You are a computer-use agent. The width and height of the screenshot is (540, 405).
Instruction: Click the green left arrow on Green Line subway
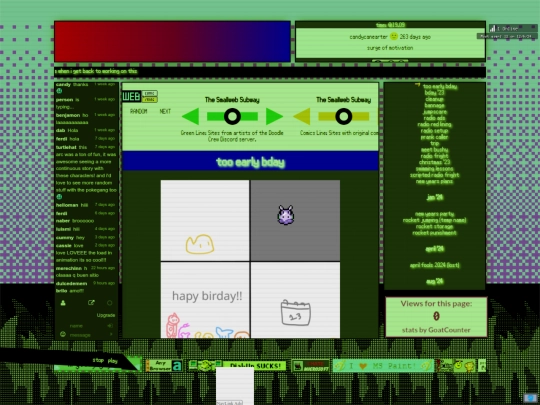[190, 116]
